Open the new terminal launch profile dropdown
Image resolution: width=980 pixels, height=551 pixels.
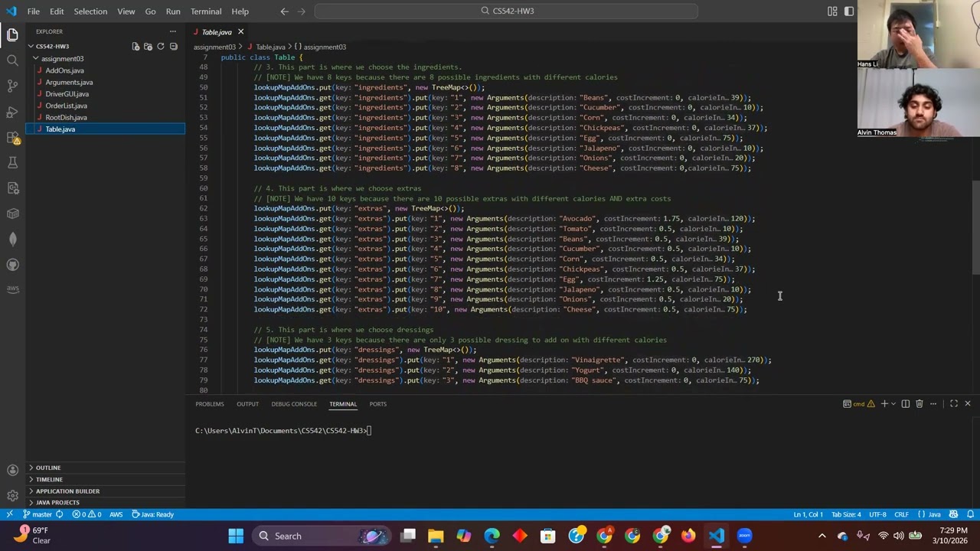[x=893, y=404]
